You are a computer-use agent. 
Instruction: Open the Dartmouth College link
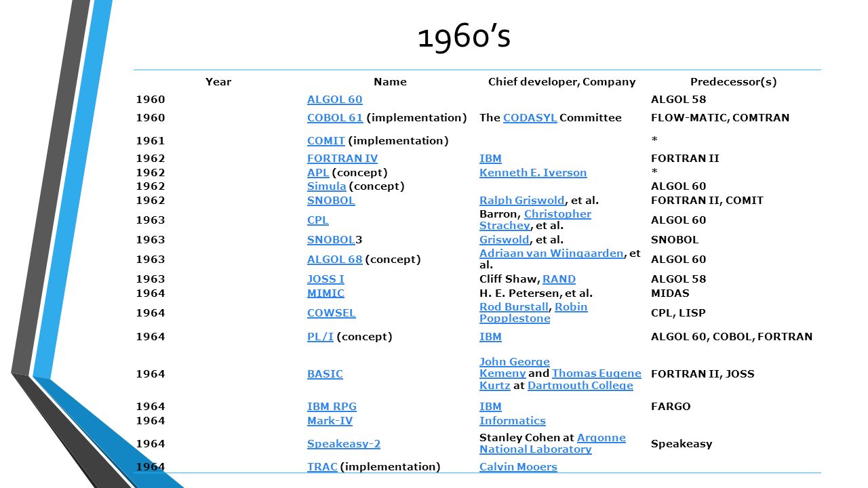580,386
